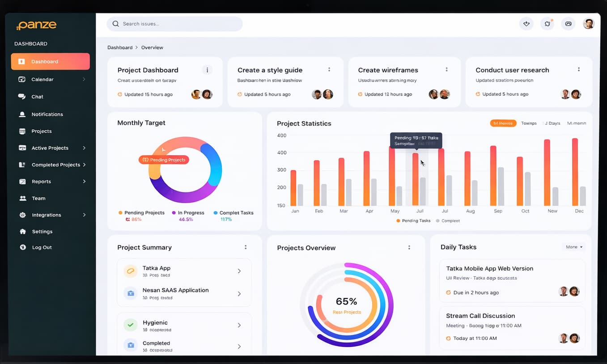
Task: Select Dashboard in the breadcrumb
Action: [x=120, y=47]
